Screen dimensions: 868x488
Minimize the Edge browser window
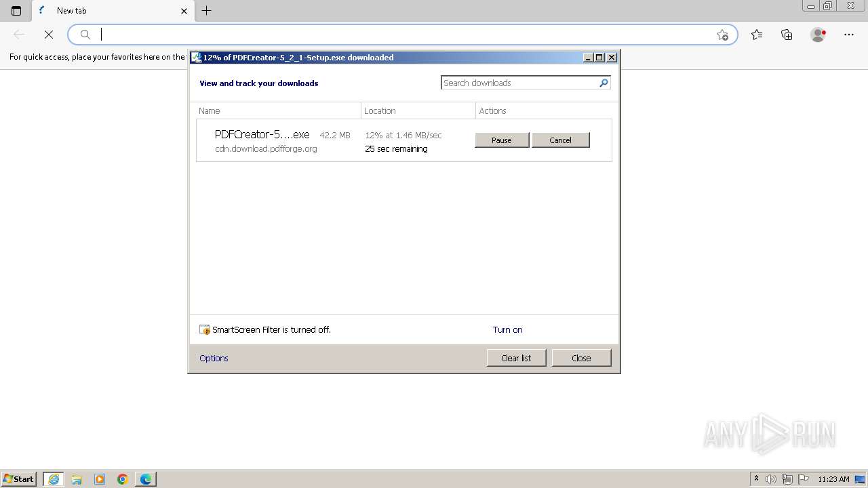pyautogui.click(x=810, y=5)
